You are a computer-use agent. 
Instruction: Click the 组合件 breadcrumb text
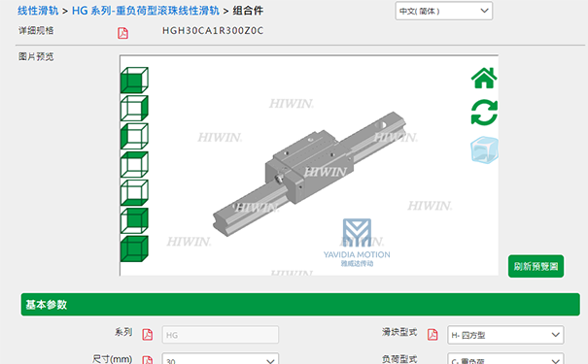pyautogui.click(x=248, y=11)
